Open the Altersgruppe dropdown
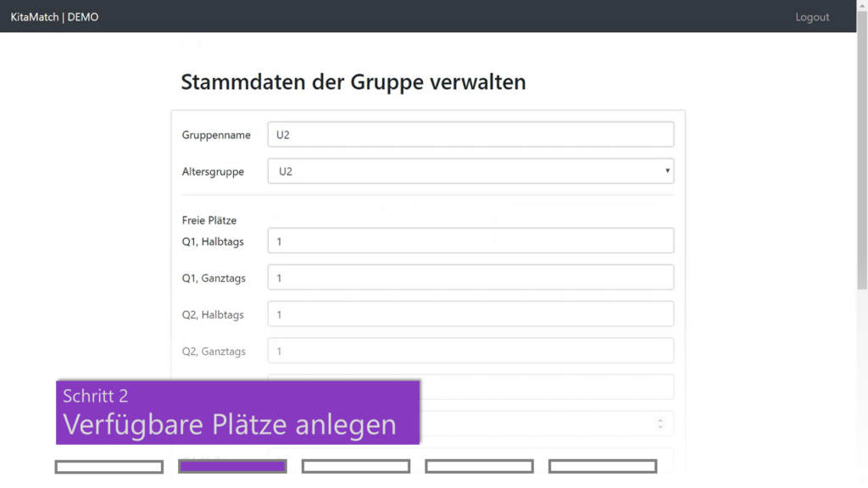The height and width of the screenshot is (488, 868). tap(470, 171)
